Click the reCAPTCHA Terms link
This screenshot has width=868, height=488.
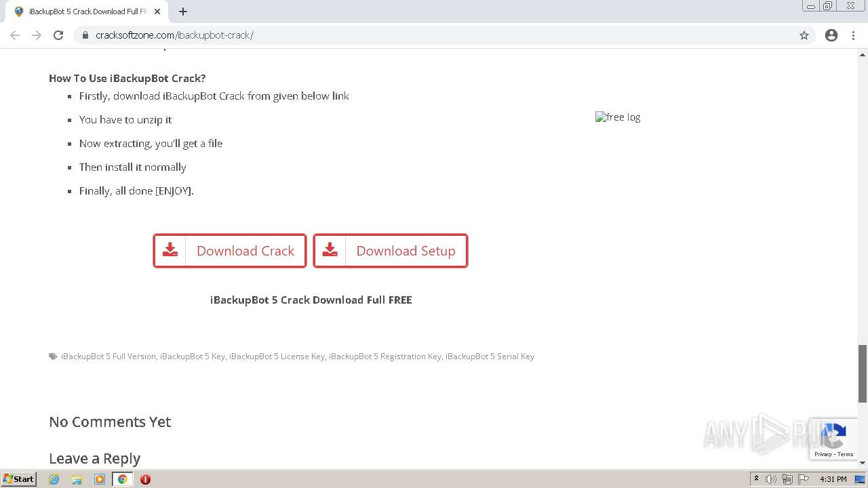[x=845, y=454]
